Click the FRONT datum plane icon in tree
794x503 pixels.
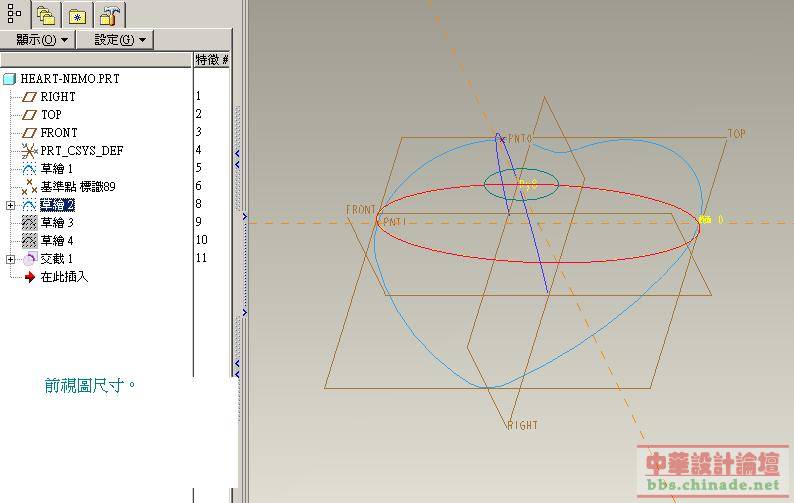[29, 133]
